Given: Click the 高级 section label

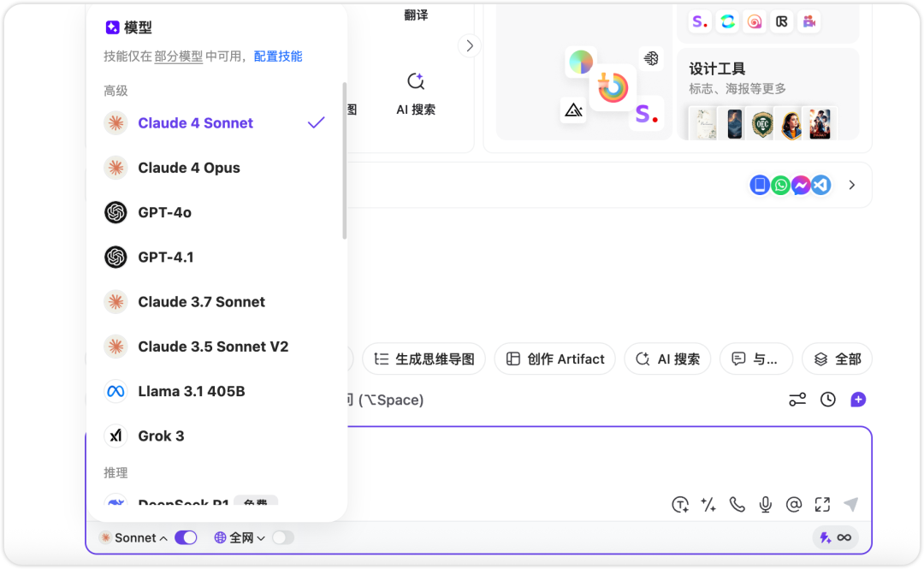Looking at the screenshot, I should pyautogui.click(x=115, y=91).
